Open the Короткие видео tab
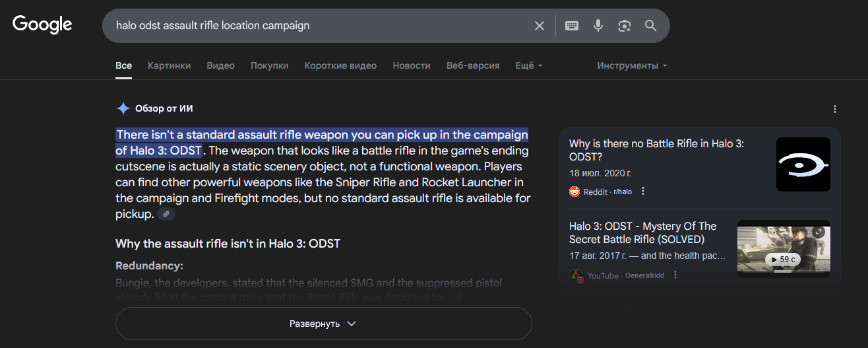 click(x=340, y=66)
